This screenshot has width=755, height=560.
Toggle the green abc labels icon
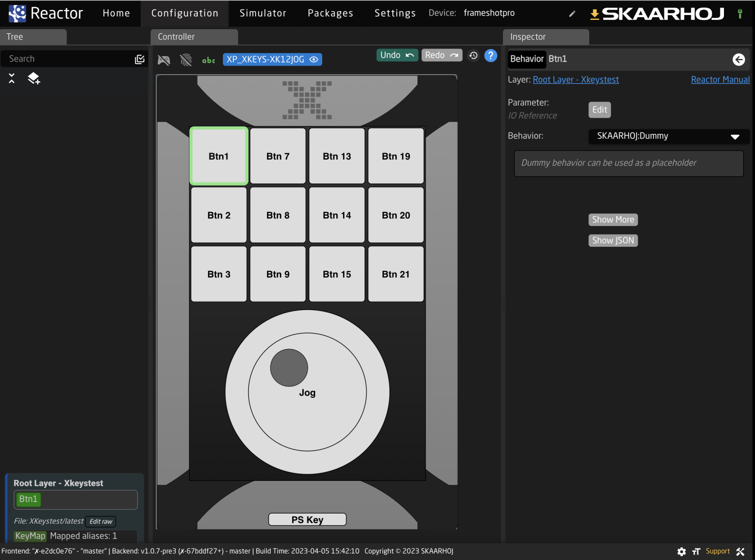[x=209, y=60]
